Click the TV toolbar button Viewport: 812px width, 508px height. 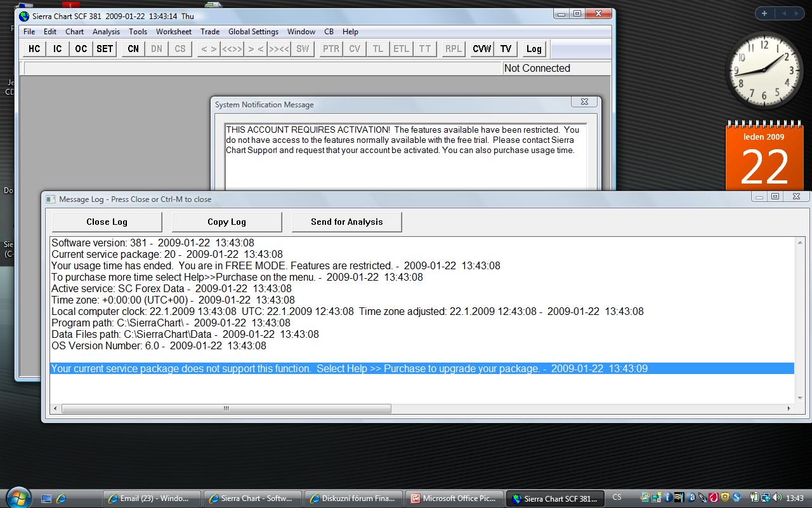point(506,49)
